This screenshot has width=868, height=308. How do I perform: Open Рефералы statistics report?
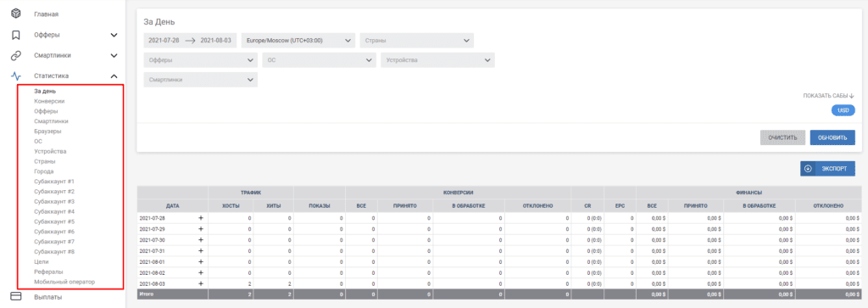click(x=48, y=272)
